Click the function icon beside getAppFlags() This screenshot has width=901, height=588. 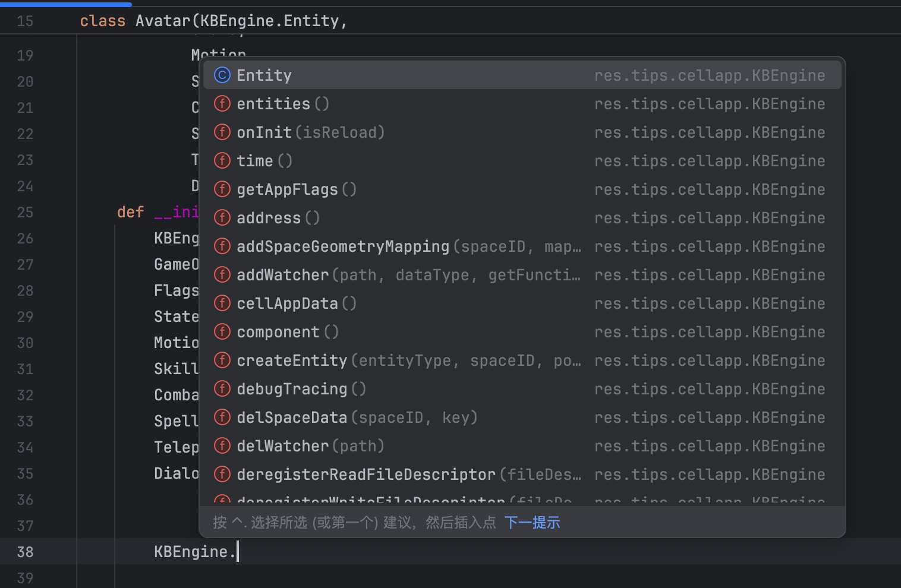[222, 189]
